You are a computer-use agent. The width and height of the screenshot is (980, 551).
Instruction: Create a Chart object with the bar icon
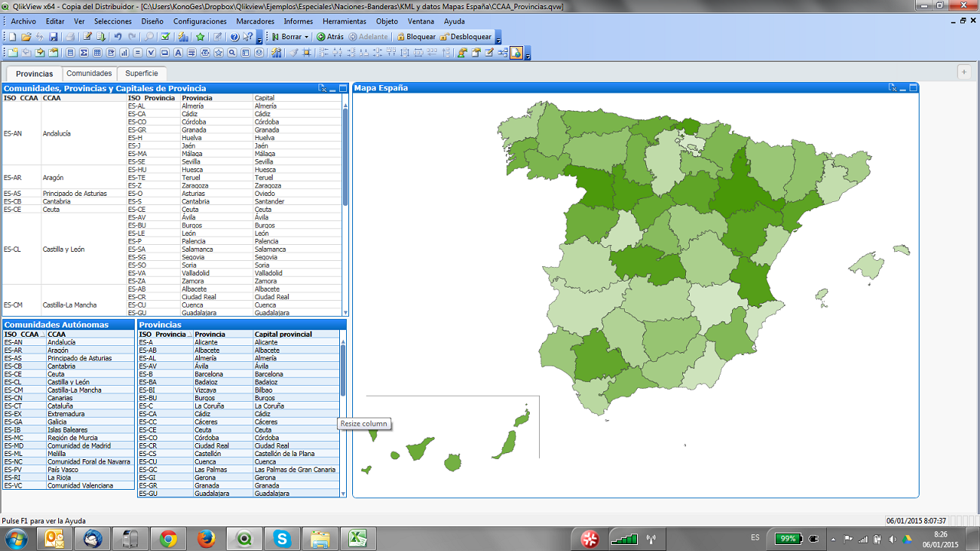pos(124,53)
